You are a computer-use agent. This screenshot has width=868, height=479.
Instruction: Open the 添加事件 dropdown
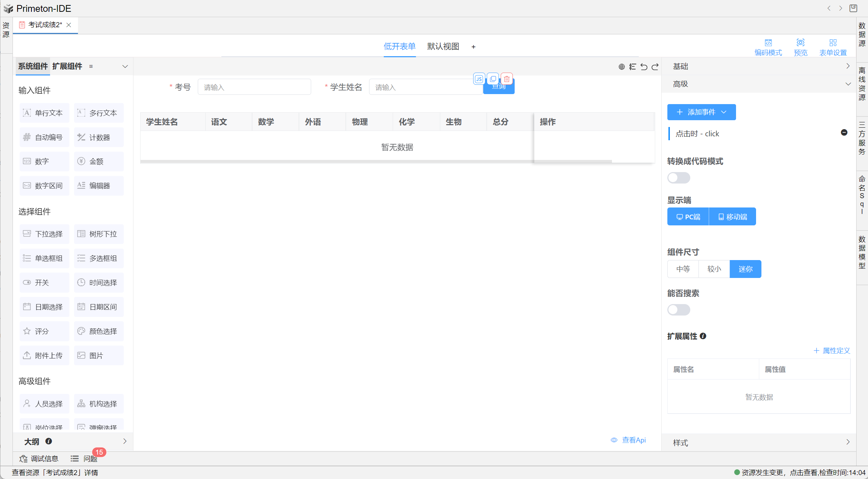coord(701,112)
